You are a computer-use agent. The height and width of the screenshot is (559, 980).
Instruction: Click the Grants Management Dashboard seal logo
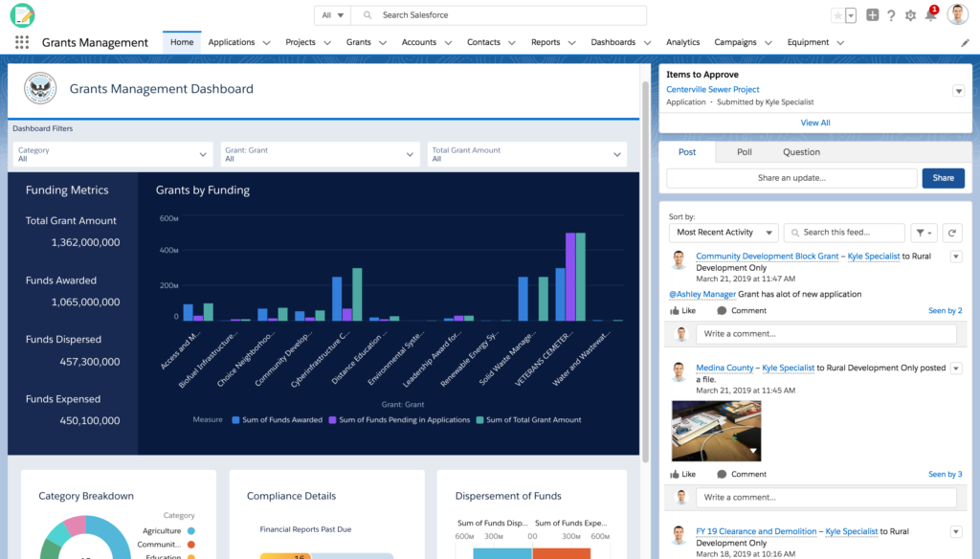pyautogui.click(x=40, y=88)
